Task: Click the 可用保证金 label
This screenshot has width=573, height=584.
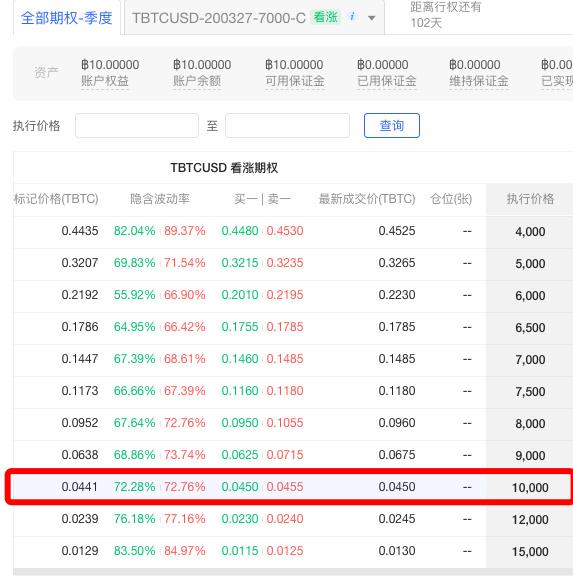Action: (295, 81)
